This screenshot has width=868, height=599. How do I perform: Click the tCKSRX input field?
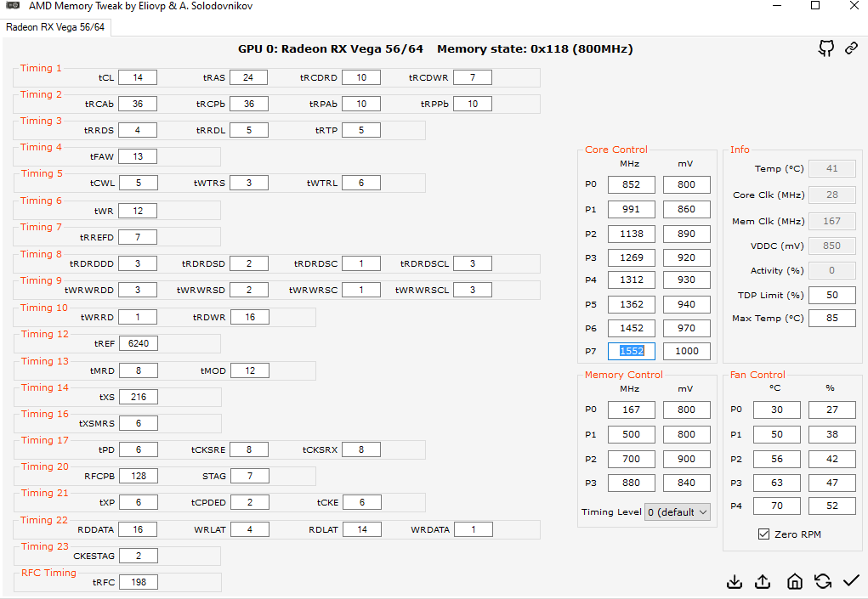click(361, 449)
